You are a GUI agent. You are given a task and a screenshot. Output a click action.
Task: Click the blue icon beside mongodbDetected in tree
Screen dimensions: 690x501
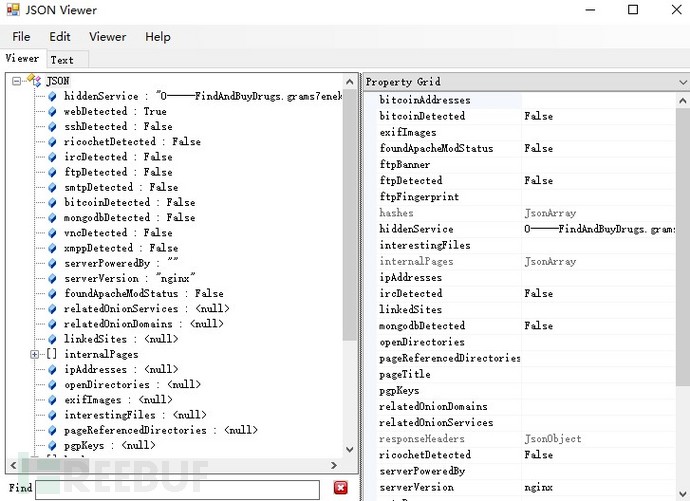pyautogui.click(x=52, y=218)
